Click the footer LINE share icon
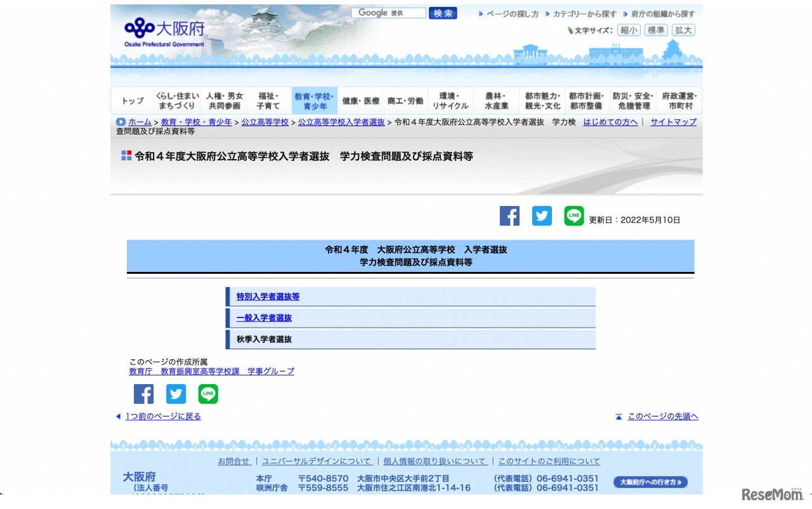 point(208,394)
